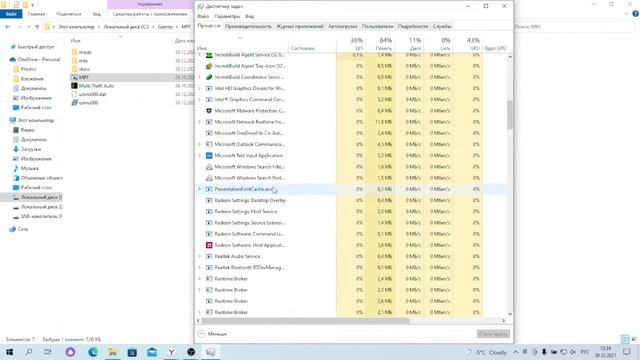Image resolution: width=640 pixels, height=360 pixels.
Task: Open the Файл menu in Task Manager
Action: point(203,16)
